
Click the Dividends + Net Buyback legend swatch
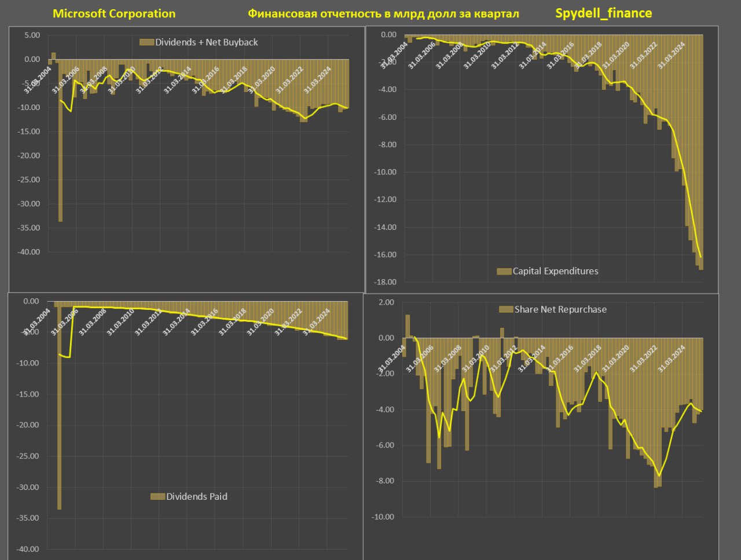coord(147,42)
